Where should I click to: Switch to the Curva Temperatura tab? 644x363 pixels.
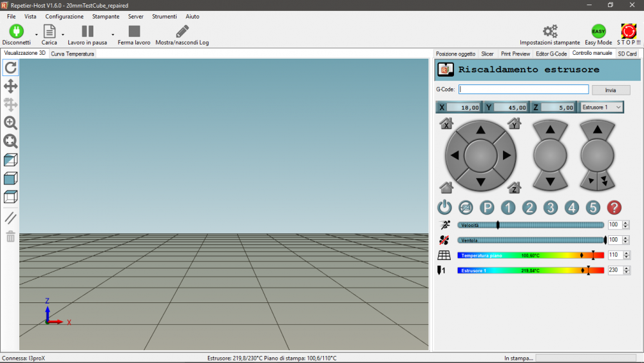point(73,54)
